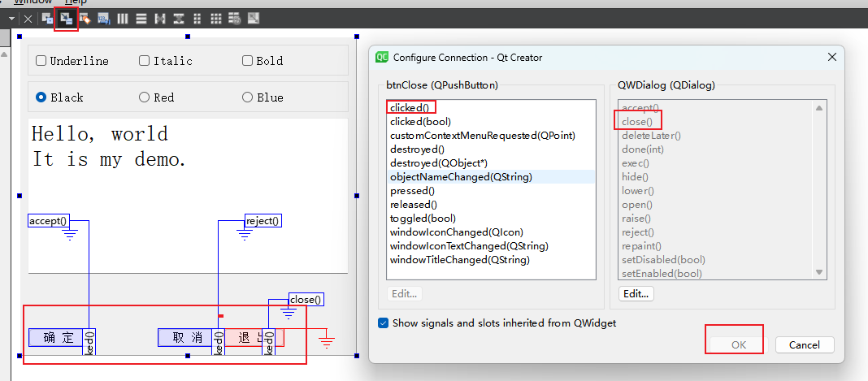Open the Help menu
This screenshot has width=868, height=381.
click(76, 2)
